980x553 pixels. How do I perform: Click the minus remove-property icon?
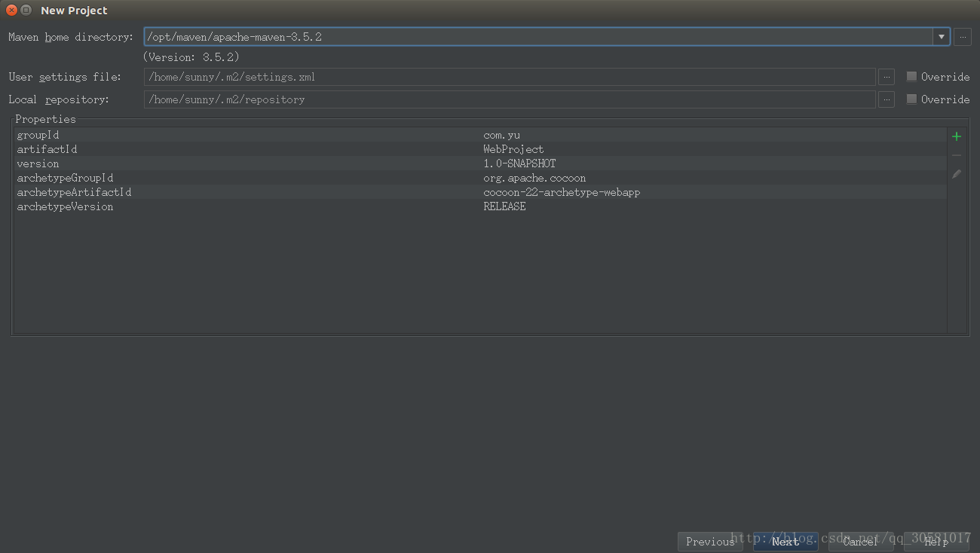tap(957, 155)
